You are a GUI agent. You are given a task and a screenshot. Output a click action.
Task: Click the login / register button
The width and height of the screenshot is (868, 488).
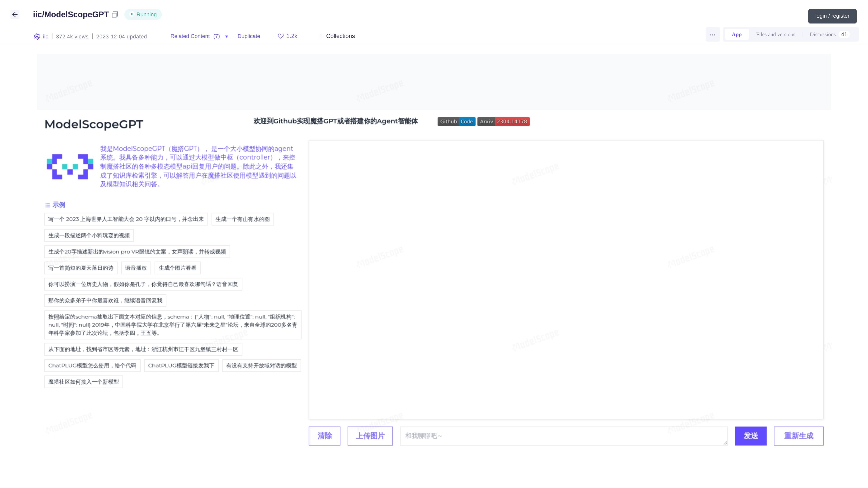tap(832, 16)
